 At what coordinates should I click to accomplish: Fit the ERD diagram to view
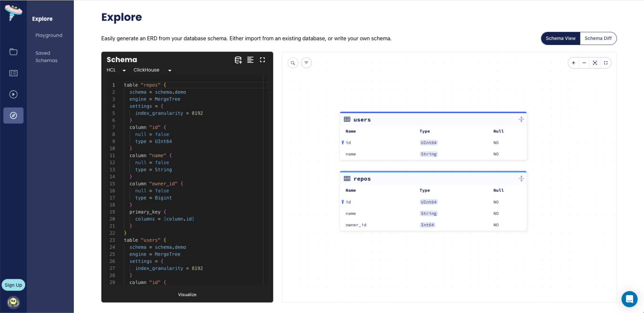coord(595,63)
